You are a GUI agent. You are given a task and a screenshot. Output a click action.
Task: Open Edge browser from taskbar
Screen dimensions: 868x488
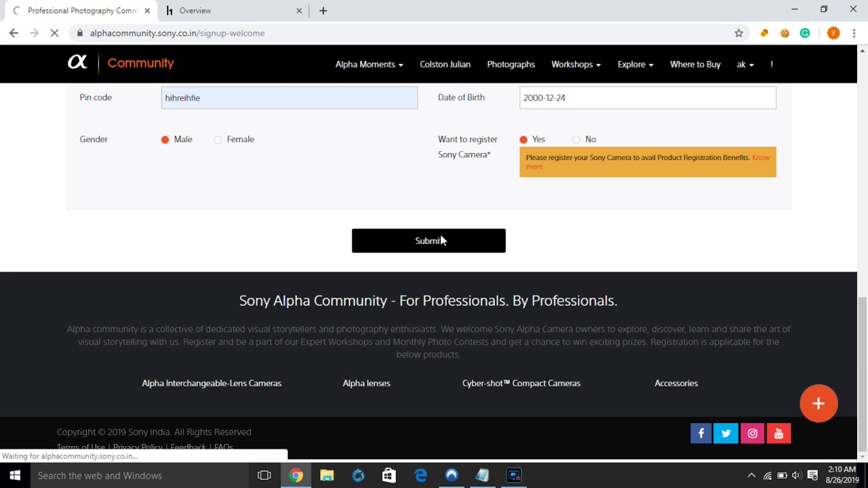420,475
